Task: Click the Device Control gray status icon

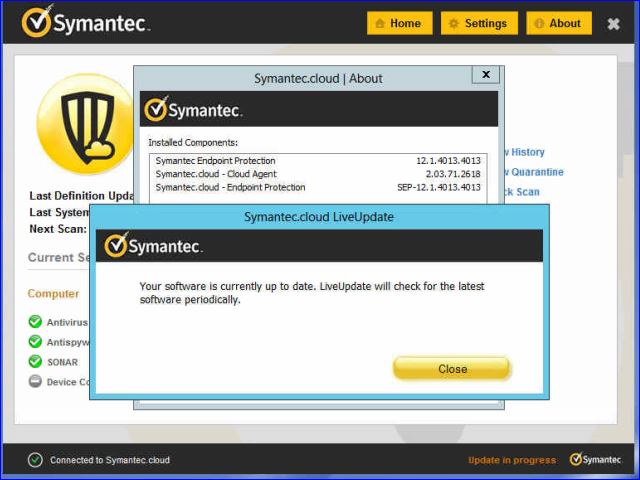Action: (x=35, y=381)
